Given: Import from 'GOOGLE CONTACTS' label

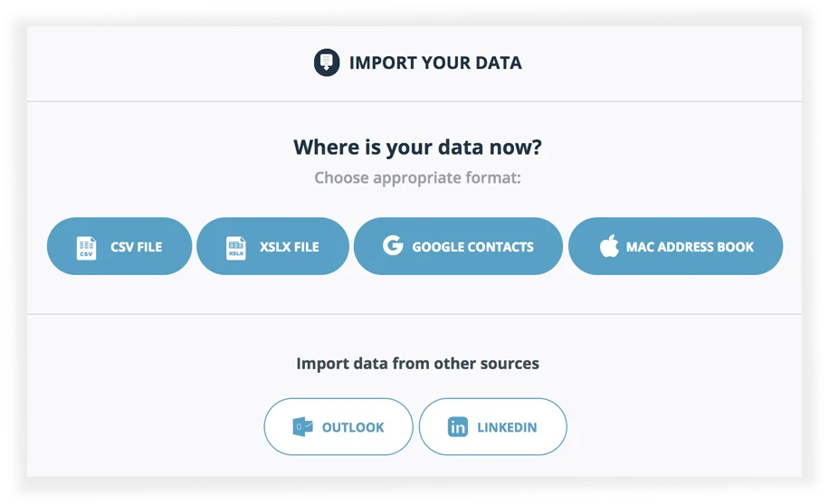Looking at the screenshot, I should pos(472,247).
